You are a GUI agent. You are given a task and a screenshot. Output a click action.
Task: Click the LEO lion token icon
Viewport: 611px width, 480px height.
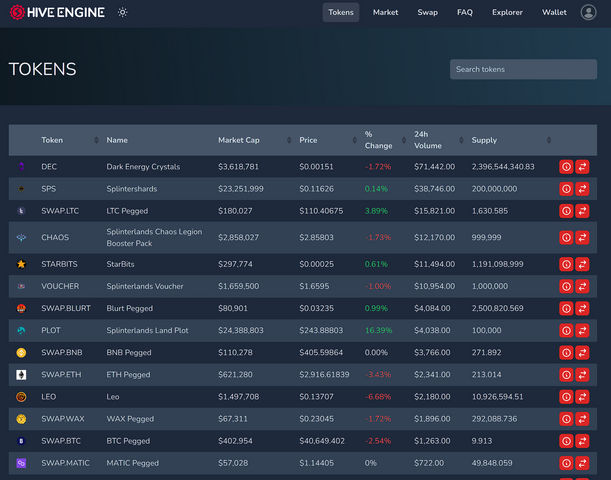(21, 397)
